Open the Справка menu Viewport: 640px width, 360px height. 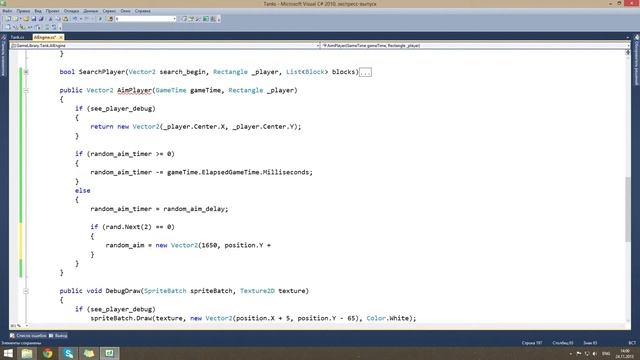pyautogui.click(x=142, y=11)
